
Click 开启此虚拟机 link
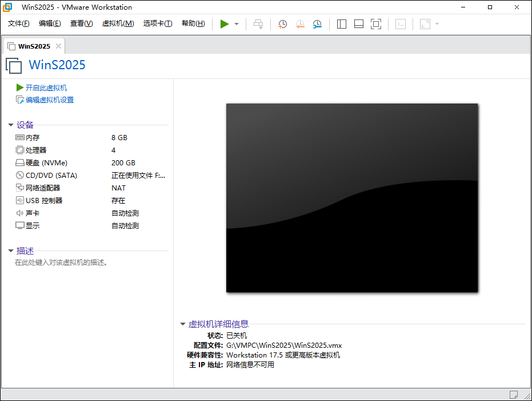click(x=46, y=88)
